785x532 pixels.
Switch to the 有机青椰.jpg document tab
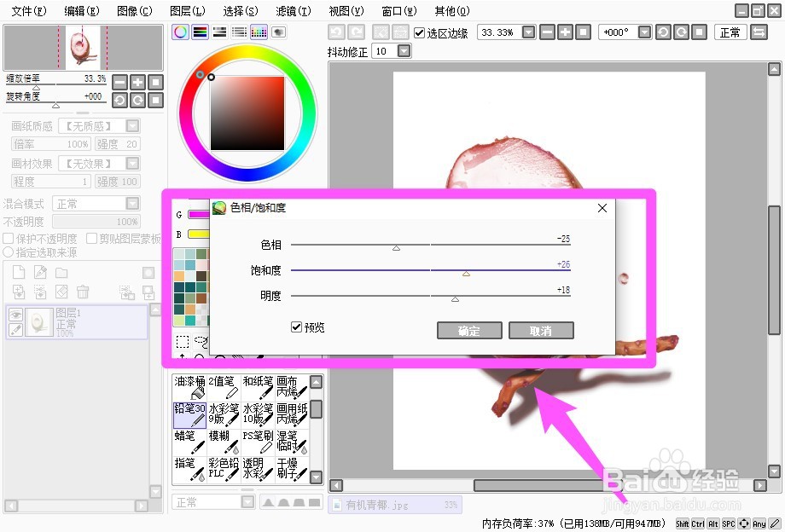[395, 505]
